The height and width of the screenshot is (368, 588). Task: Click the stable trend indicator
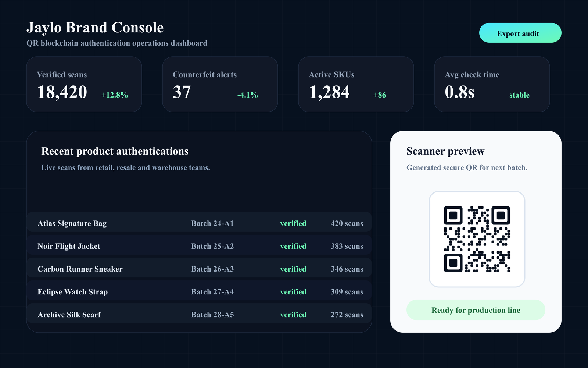click(519, 95)
